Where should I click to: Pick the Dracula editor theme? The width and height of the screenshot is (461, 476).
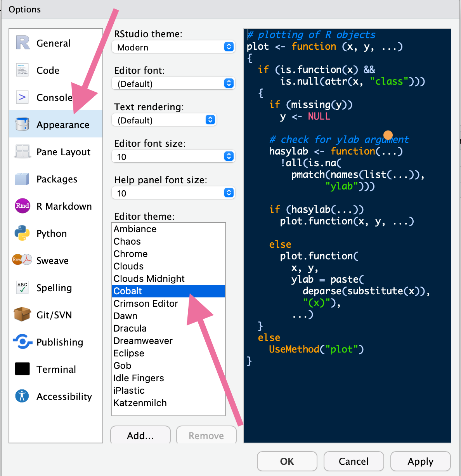click(168, 328)
